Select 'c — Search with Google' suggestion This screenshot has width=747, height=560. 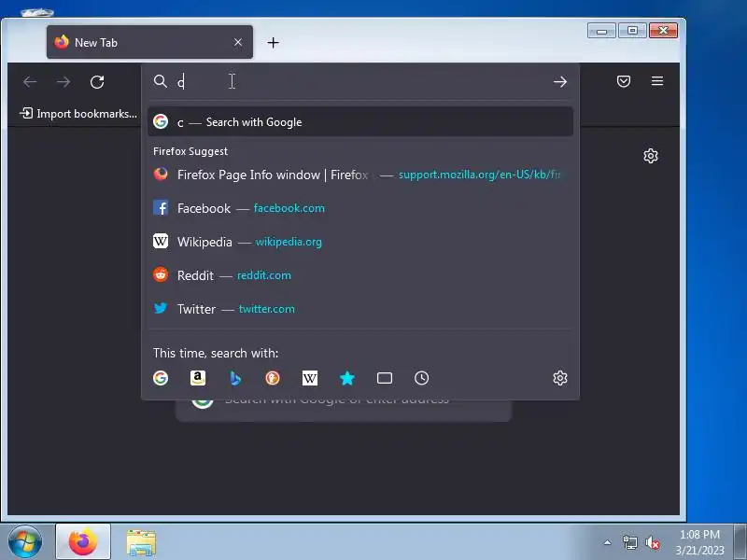tap(360, 122)
